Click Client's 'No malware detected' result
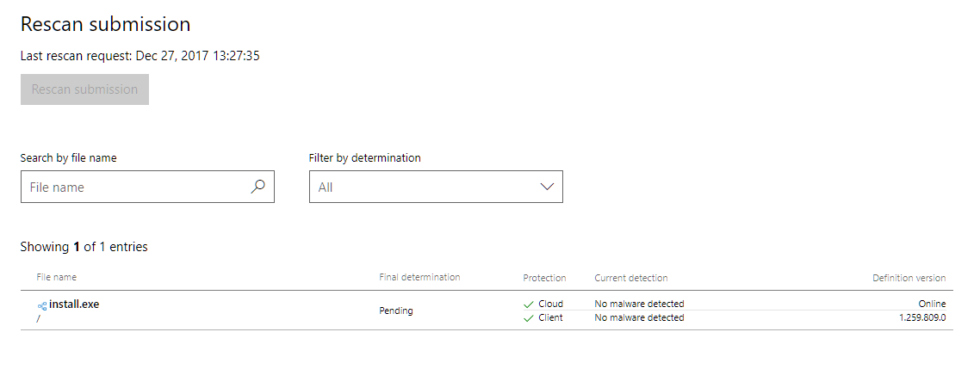980x369 pixels. click(x=639, y=317)
